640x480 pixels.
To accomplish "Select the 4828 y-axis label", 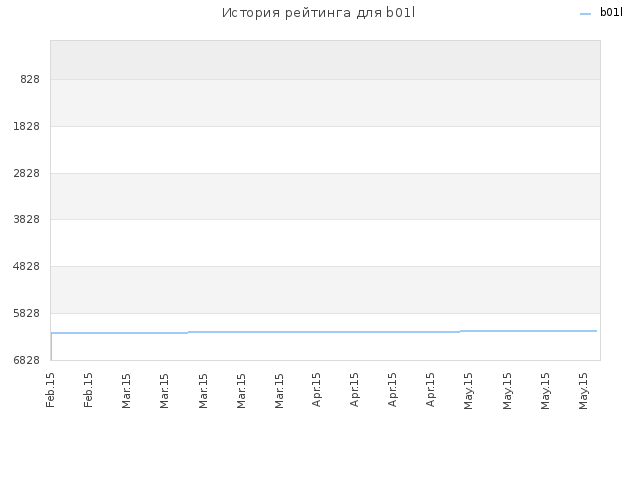I will coord(27,267).
